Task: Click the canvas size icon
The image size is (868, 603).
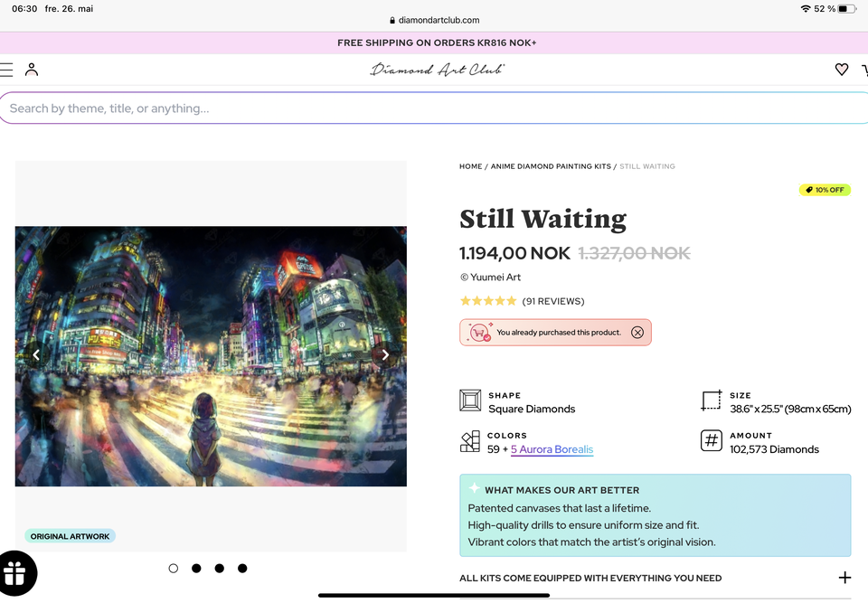Action: [712, 400]
